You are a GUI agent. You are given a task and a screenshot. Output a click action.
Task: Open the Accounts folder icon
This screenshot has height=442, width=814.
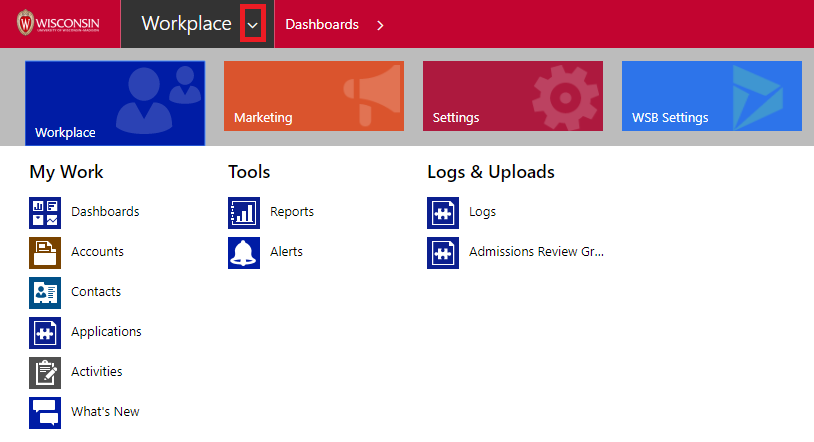(45, 252)
